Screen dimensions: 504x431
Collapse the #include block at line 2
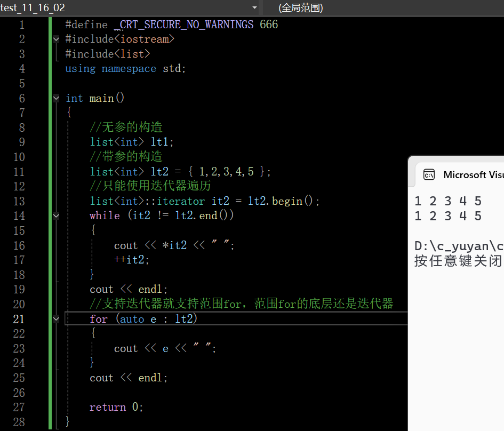[56, 39]
